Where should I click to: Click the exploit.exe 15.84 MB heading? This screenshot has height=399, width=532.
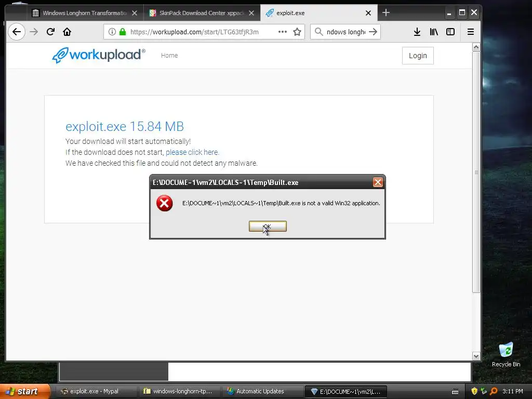(x=125, y=127)
